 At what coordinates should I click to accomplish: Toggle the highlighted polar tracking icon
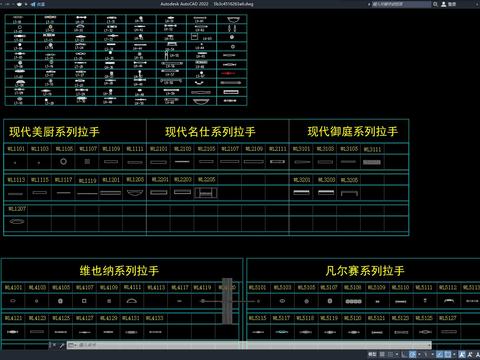click(412, 354)
